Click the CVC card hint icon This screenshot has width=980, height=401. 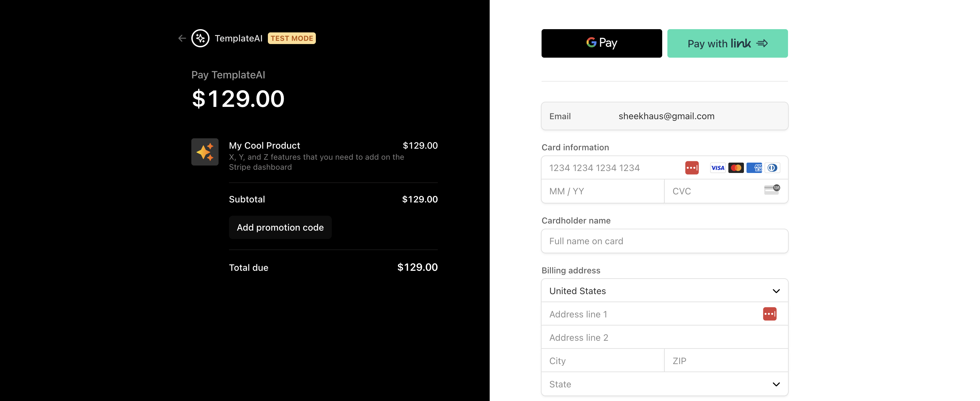coord(772,189)
